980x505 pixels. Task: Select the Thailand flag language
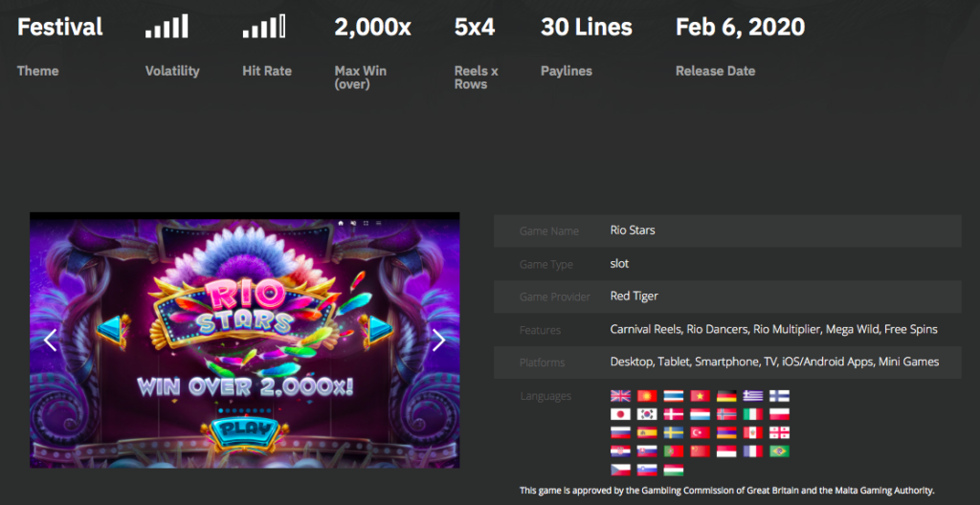tap(673, 396)
